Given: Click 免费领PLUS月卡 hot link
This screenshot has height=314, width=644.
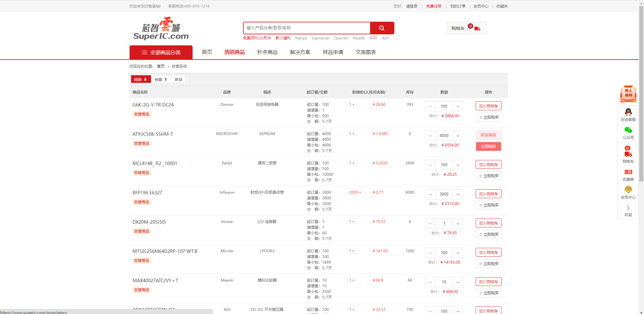Looking at the screenshot, I should 257,38.
